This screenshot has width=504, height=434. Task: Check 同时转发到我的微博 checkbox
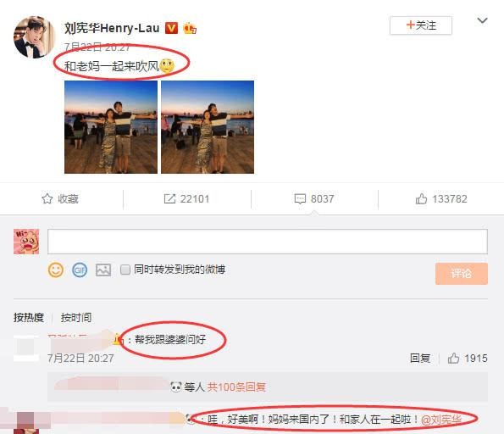[x=125, y=270]
